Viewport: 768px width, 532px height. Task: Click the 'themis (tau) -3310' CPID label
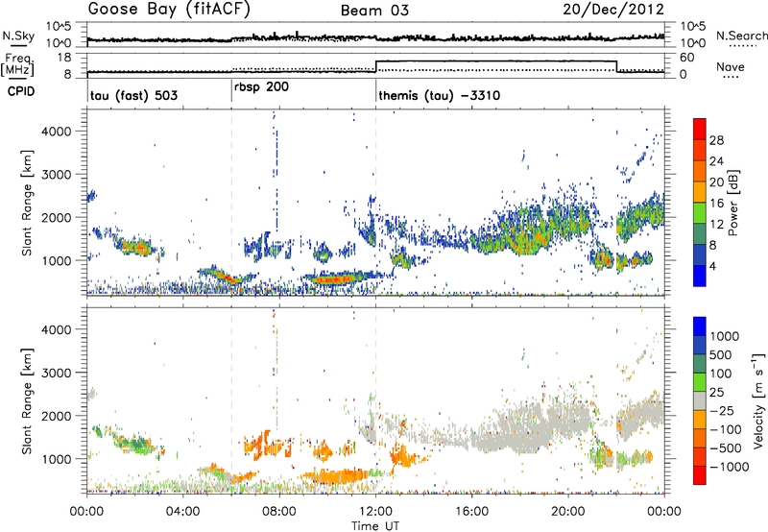click(x=440, y=95)
